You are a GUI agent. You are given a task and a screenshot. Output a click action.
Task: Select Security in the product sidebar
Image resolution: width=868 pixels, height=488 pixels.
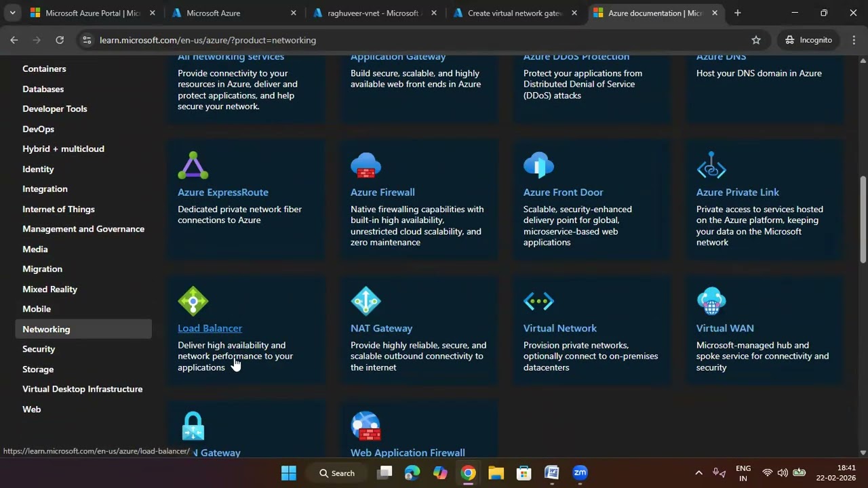point(39,348)
